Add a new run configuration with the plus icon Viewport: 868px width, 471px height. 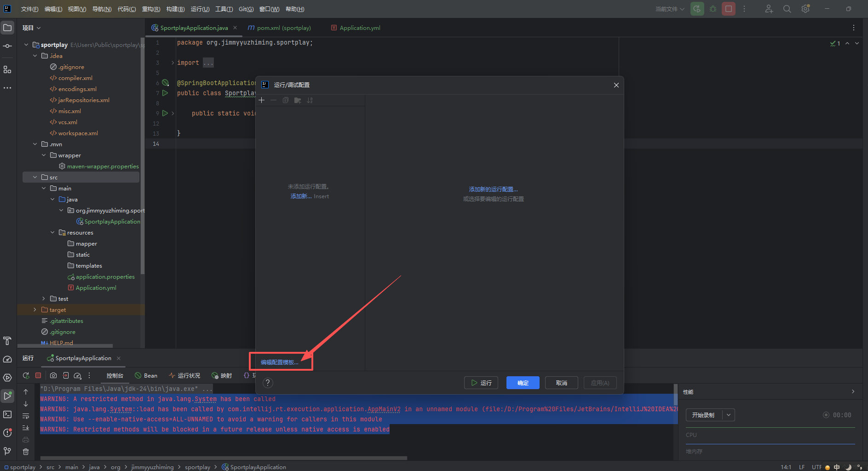click(x=262, y=100)
